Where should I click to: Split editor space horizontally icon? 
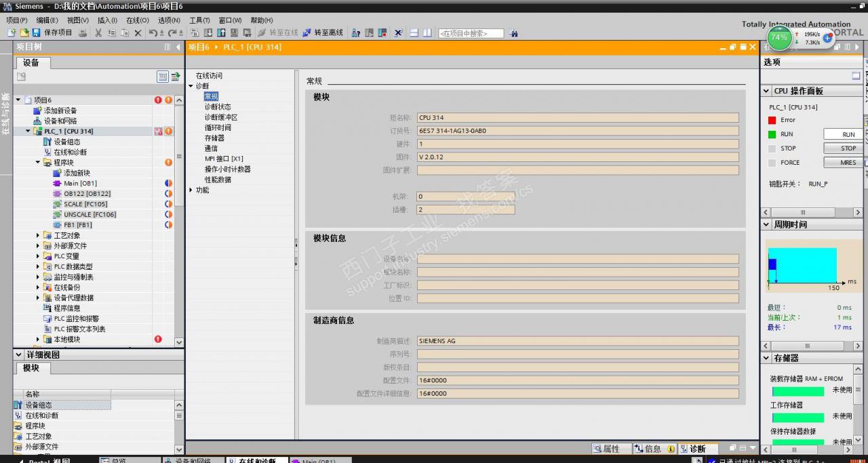pos(414,33)
